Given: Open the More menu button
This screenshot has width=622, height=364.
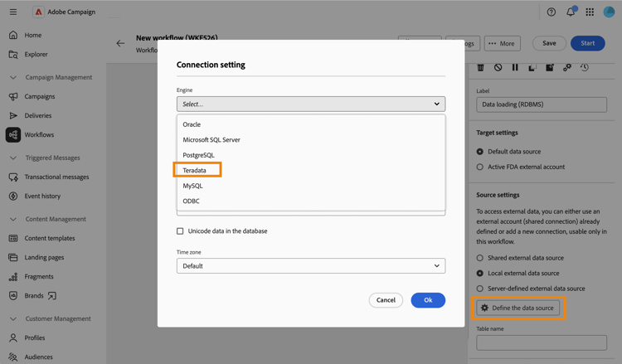Looking at the screenshot, I should (x=503, y=44).
